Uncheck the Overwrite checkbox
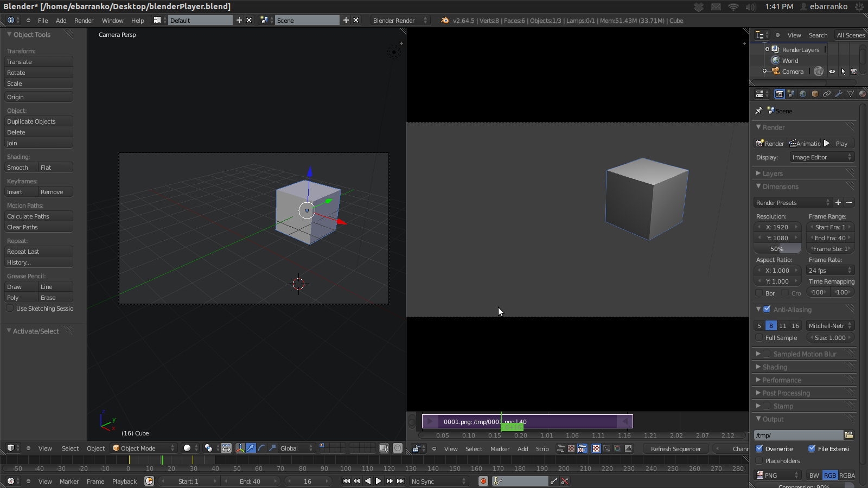This screenshot has height=488, width=868. (759, 448)
